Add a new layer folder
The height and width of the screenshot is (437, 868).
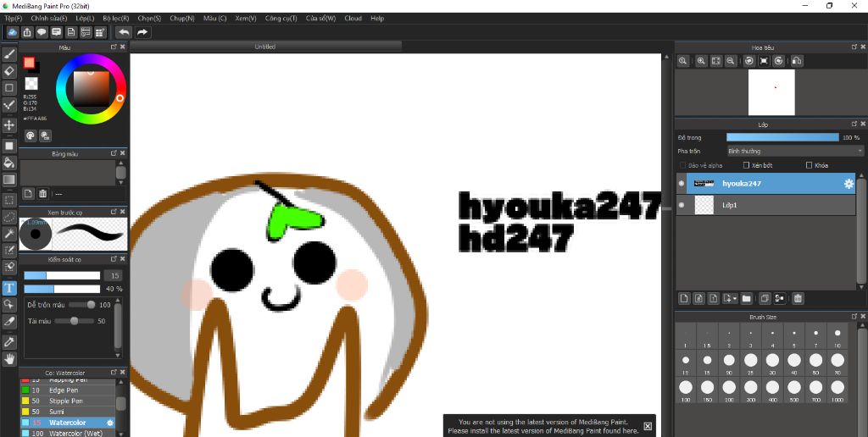pos(746,298)
